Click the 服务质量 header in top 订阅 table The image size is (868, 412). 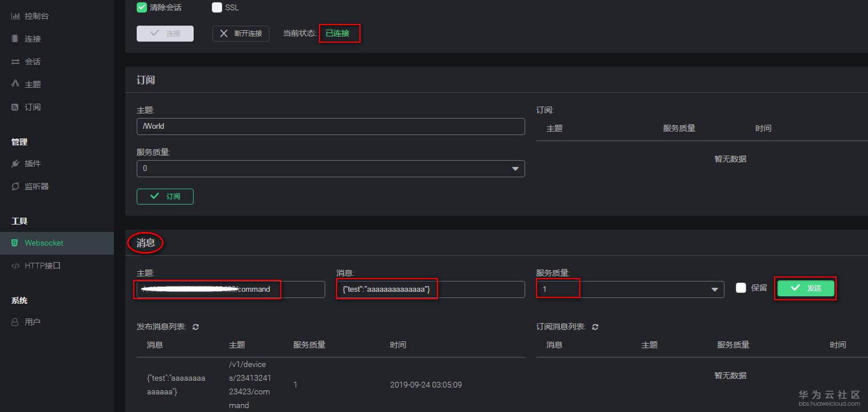click(x=679, y=128)
